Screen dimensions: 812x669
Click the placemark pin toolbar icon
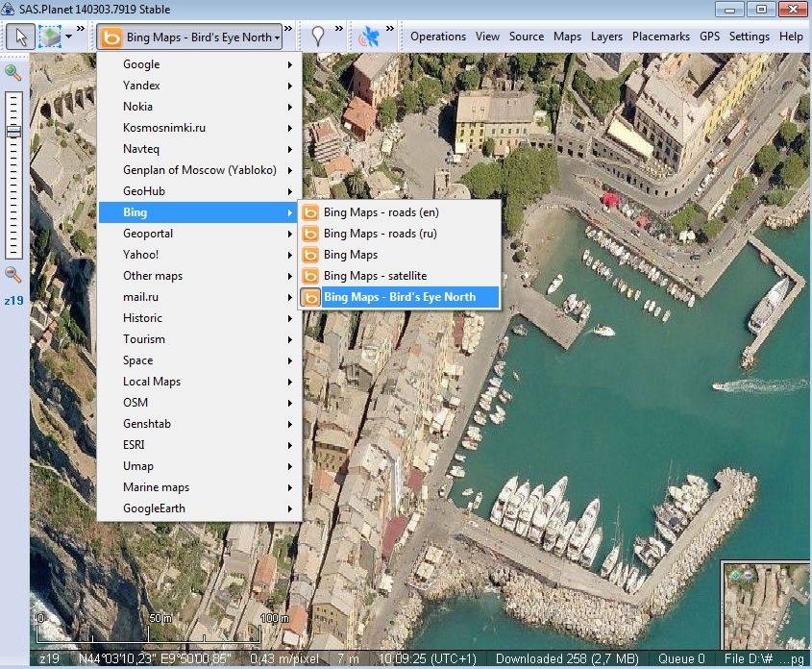[x=318, y=37]
